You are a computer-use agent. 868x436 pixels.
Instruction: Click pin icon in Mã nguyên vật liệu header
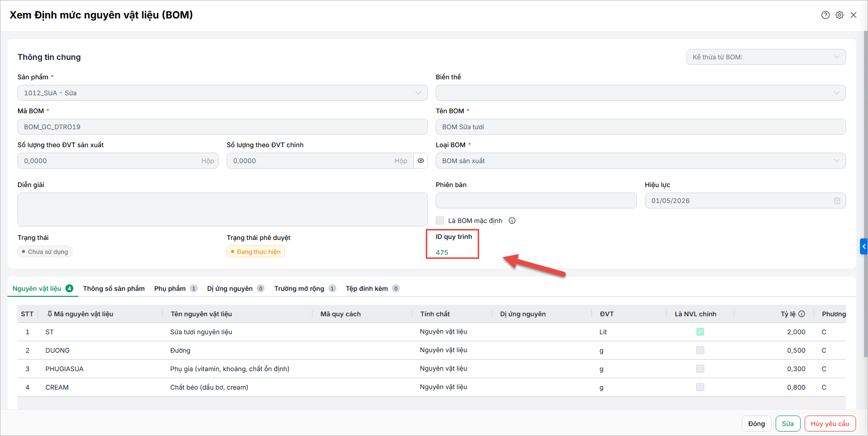49,314
